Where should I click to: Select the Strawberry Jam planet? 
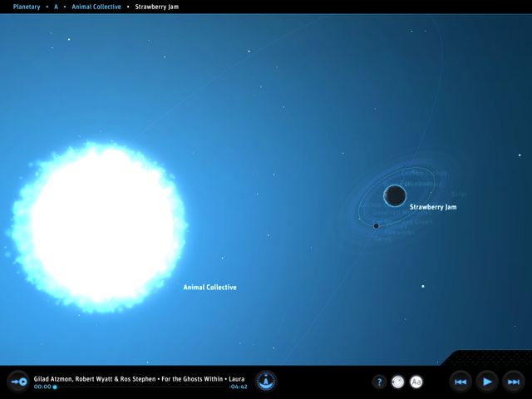(395, 196)
